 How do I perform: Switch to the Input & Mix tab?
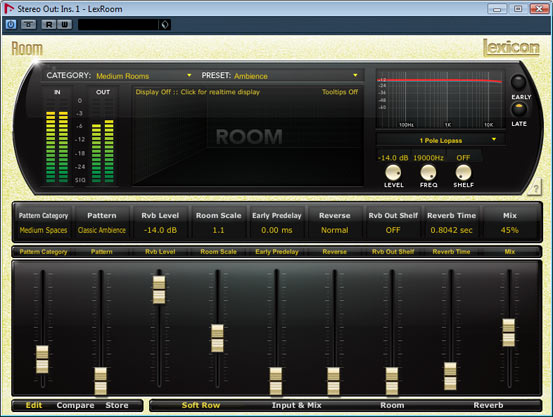[297, 405]
